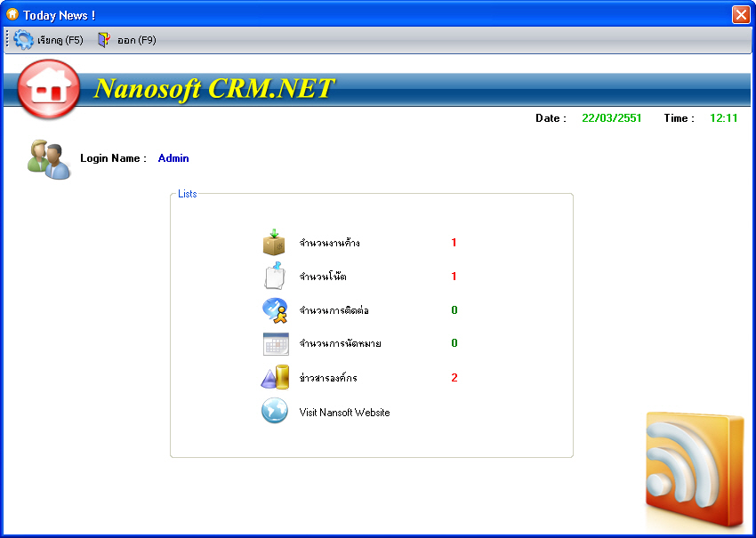Click the Login Name label
This screenshot has width=756, height=538.
tap(113, 158)
